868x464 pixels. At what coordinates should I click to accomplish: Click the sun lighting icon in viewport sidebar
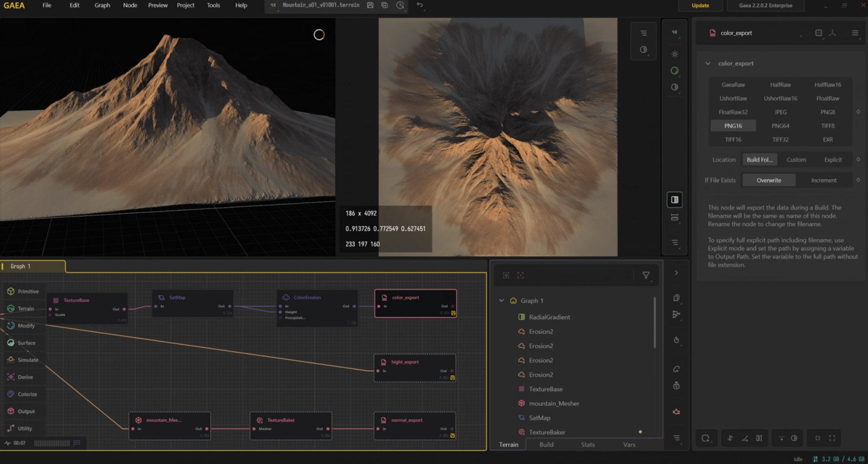coord(675,54)
